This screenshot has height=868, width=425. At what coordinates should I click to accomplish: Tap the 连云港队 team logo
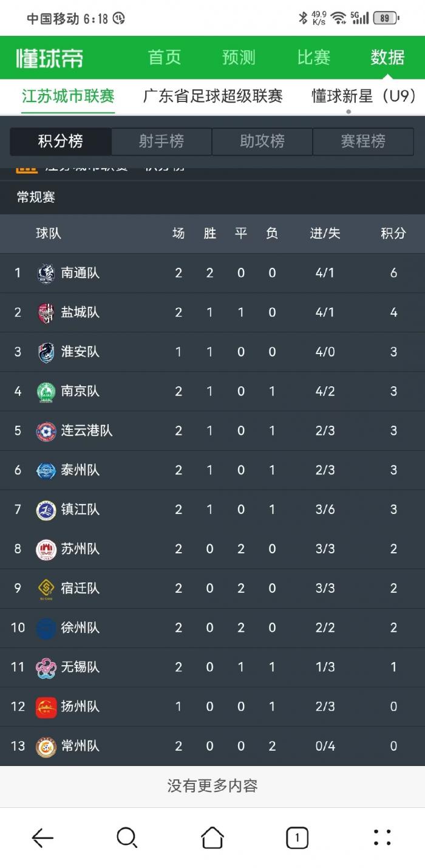46,431
